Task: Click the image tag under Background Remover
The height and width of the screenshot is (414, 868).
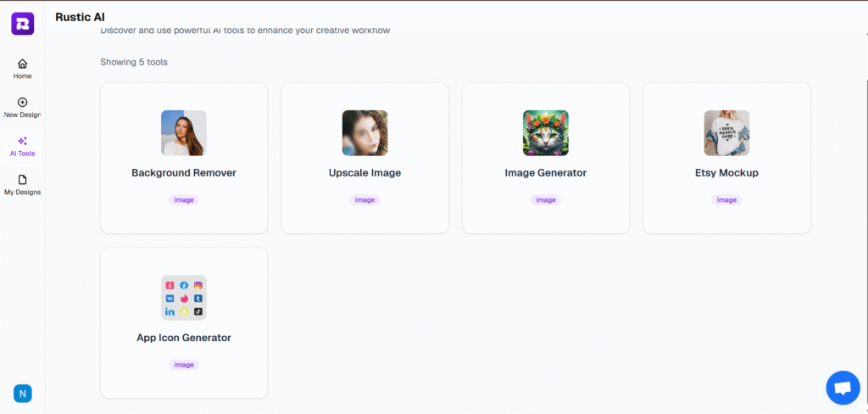Action: [x=184, y=200]
